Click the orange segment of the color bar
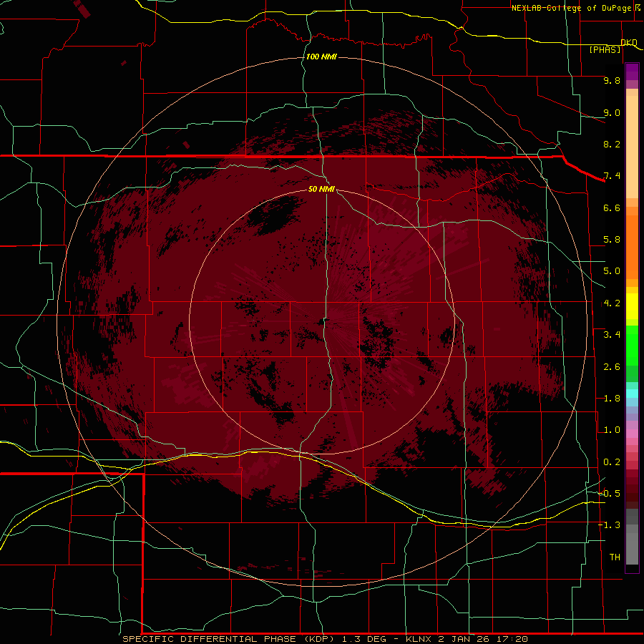Viewport: 644px width, 644px height. [632, 246]
